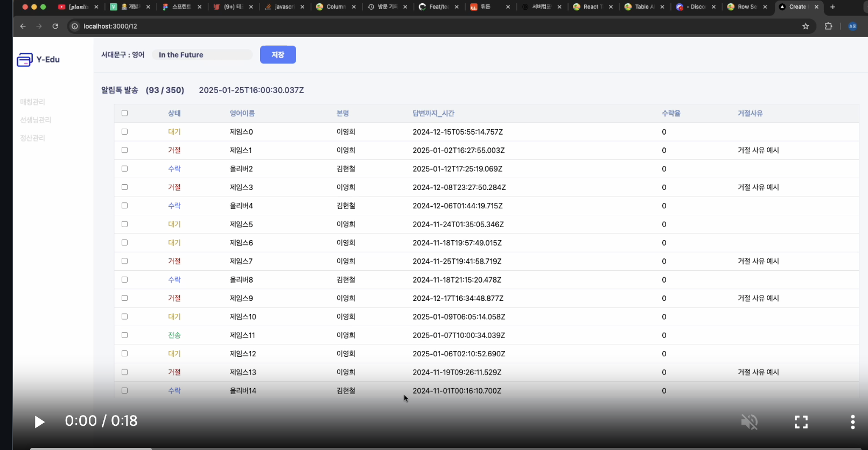Click the 영어이름 column header
Image resolution: width=868 pixels, height=450 pixels.
pos(242,113)
